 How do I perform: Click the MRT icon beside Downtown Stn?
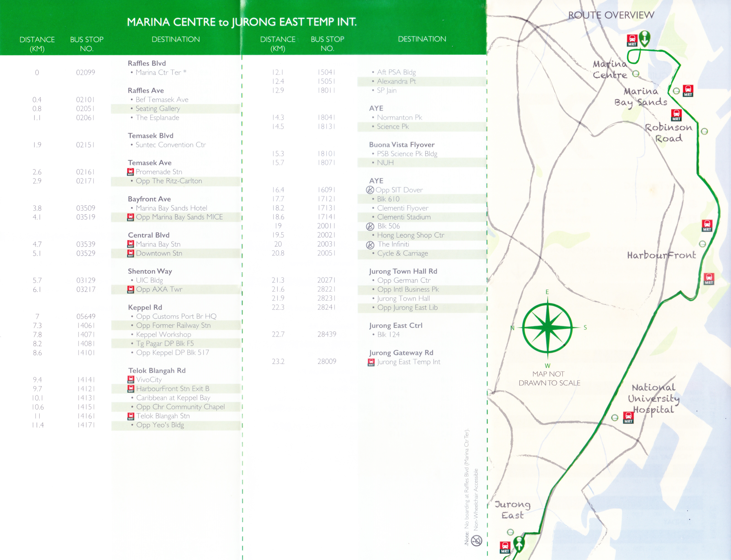point(131,253)
